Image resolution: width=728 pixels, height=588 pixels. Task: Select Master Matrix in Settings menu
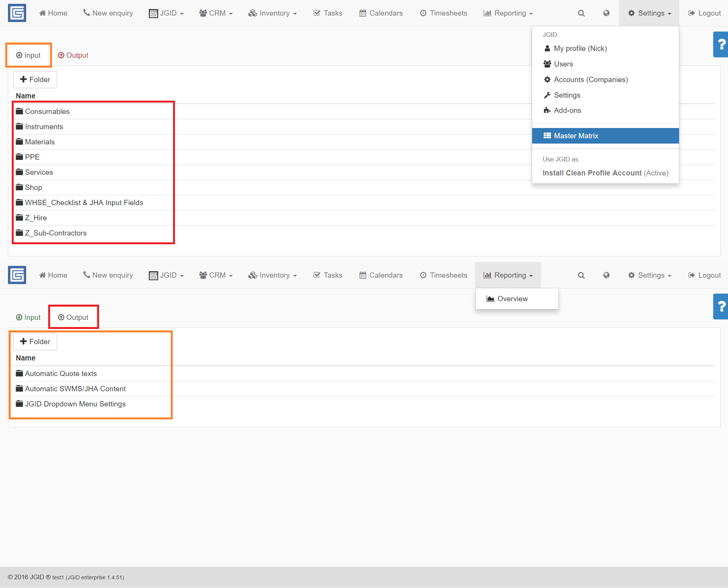(605, 136)
